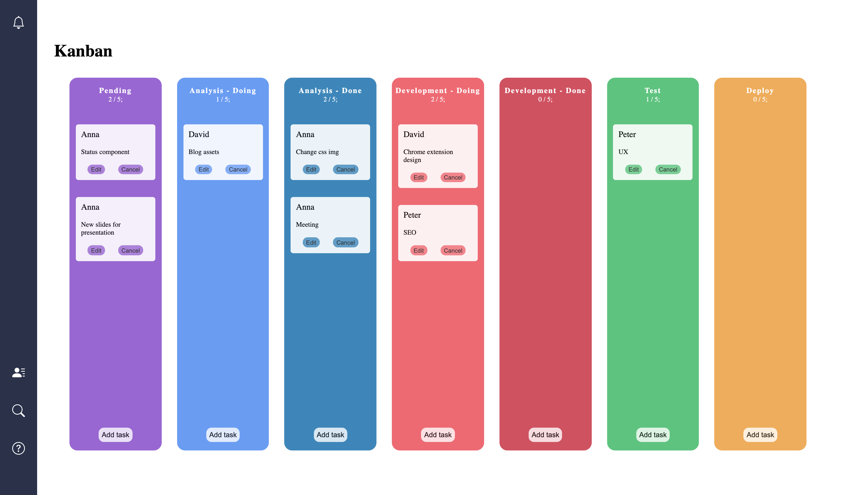Open the user profile icon
The width and height of the screenshot is (868, 495).
[19, 372]
